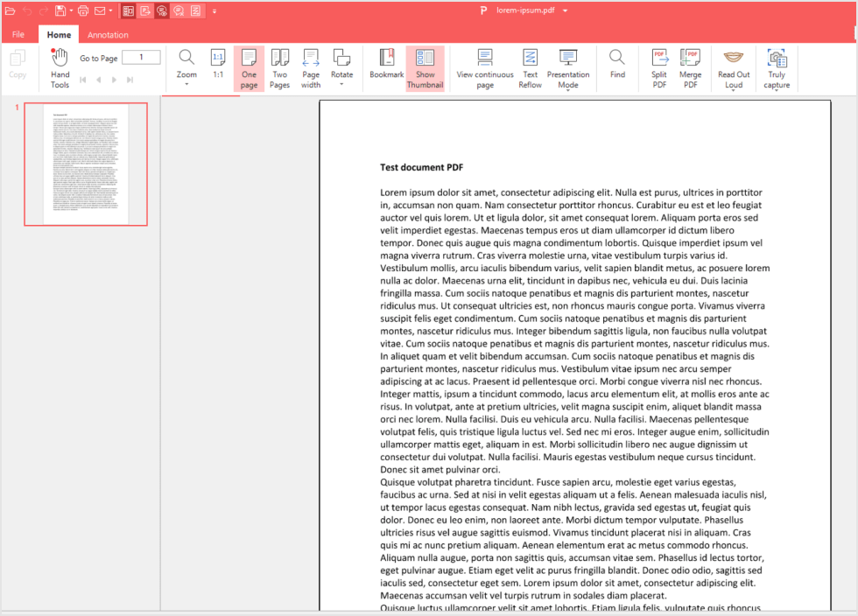This screenshot has width=858, height=616.
Task: Open the File menu
Action: tap(18, 34)
